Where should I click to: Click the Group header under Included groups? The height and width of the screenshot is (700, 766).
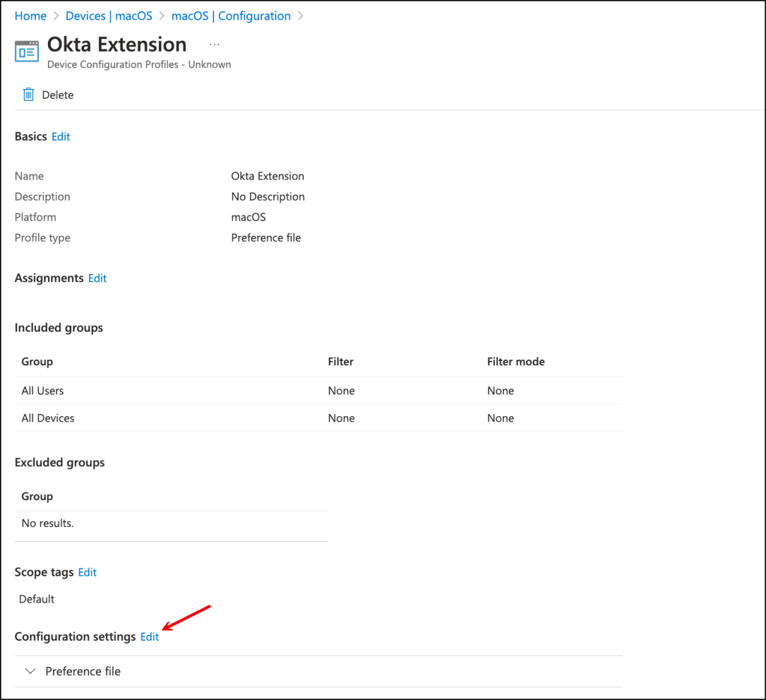(37, 362)
